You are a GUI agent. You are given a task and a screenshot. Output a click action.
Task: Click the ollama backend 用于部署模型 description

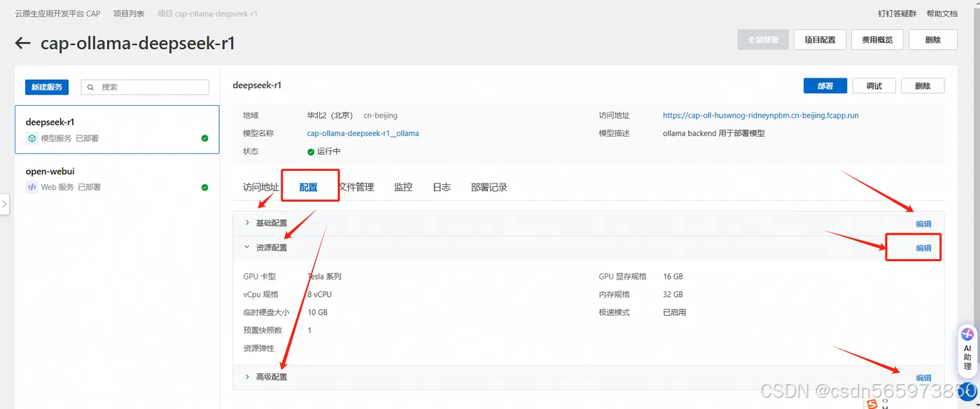[713, 133]
